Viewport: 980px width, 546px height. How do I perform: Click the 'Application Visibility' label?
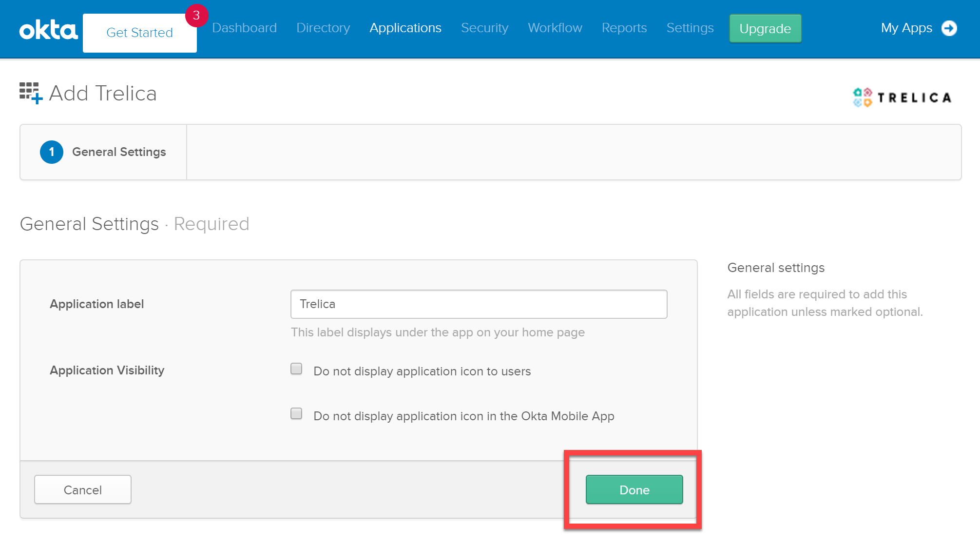coord(107,370)
